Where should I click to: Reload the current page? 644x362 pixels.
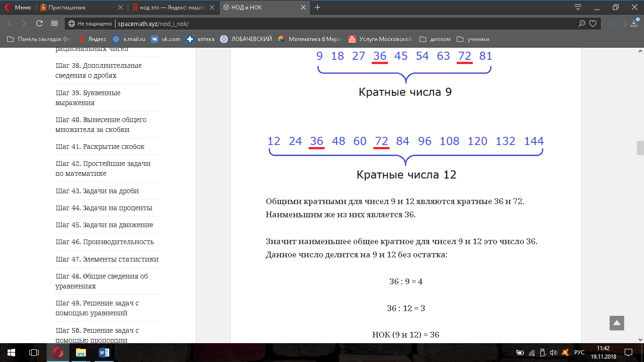pyautogui.click(x=39, y=23)
